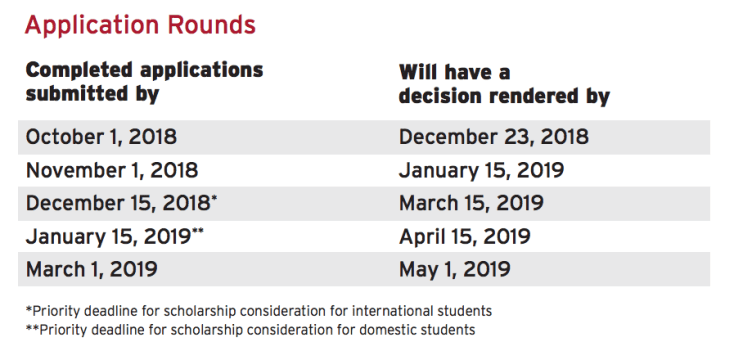Click the word domestic in the footnote
Image resolution: width=743 pixels, height=360 pixels.
coord(387,329)
